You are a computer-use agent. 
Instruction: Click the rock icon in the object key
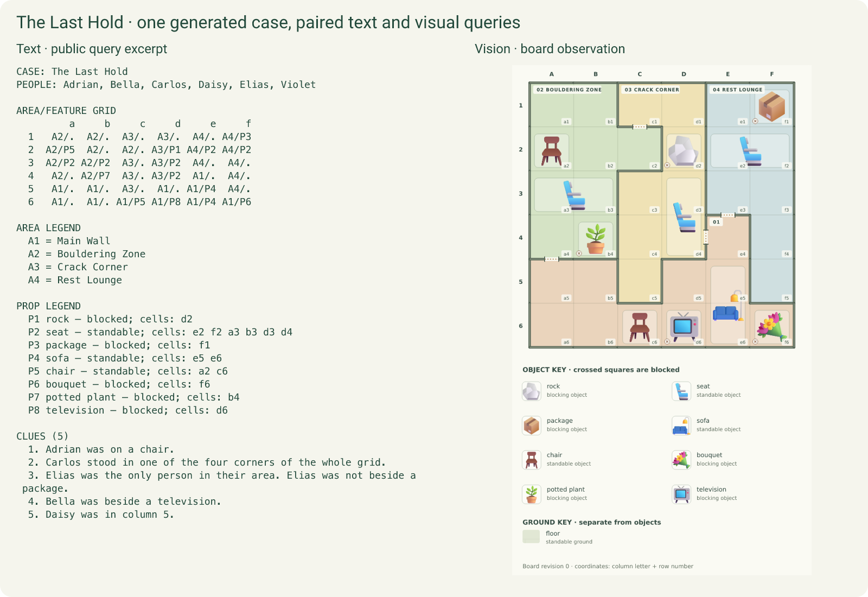(x=532, y=391)
